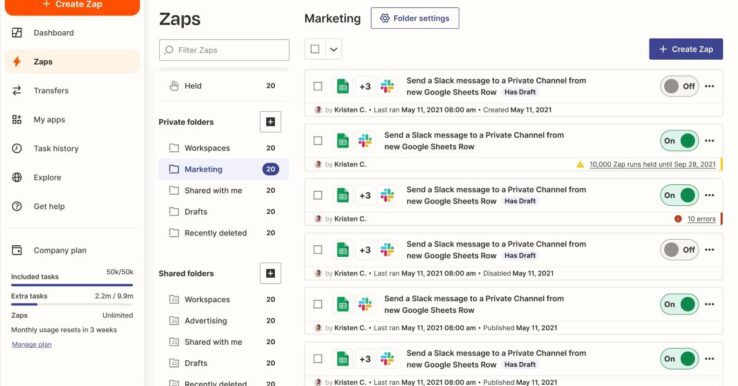Click +3 badge in published Zap with Has Draft
This screenshot has height=386, width=738.
tap(365, 359)
